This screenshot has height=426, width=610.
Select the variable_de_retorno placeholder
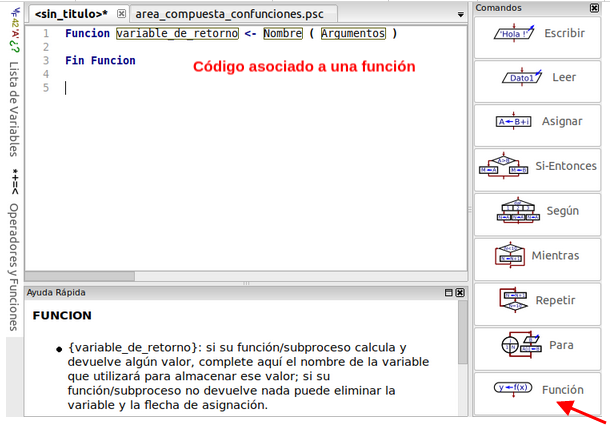point(177,33)
